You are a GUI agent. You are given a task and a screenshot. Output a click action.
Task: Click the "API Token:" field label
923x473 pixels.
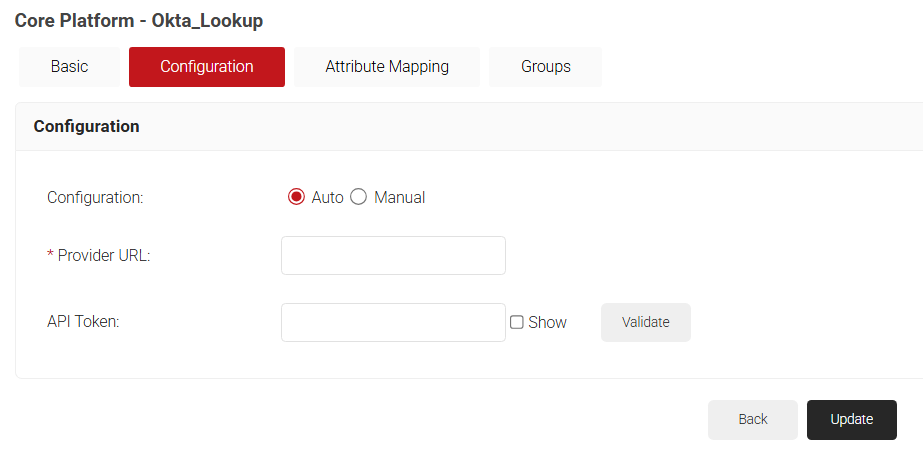coord(83,322)
